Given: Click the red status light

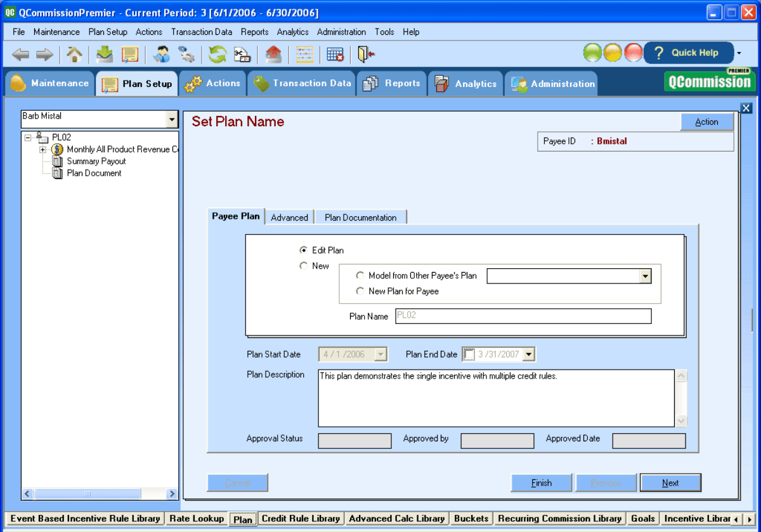Looking at the screenshot, I should [x=633, y=53].
